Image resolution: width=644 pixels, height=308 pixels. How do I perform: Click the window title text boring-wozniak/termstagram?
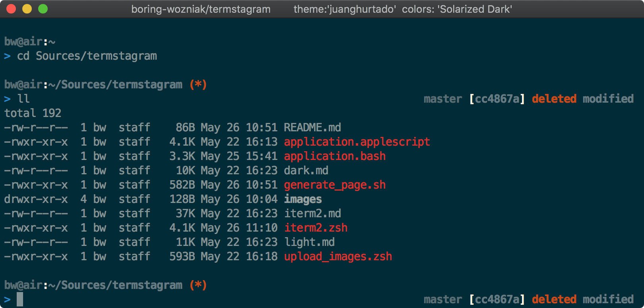pyautogui.click(x=201, y=9)
